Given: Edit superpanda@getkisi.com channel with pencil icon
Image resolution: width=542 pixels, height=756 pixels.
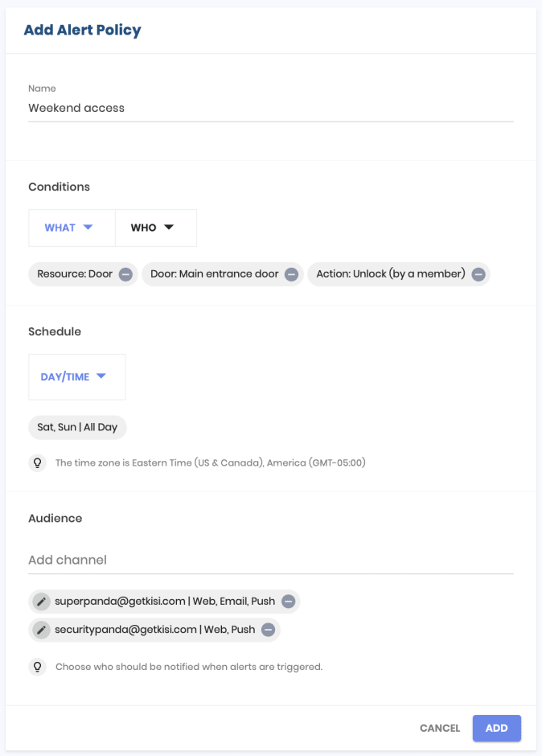Looking at the screenshot, I should [42, 602].
